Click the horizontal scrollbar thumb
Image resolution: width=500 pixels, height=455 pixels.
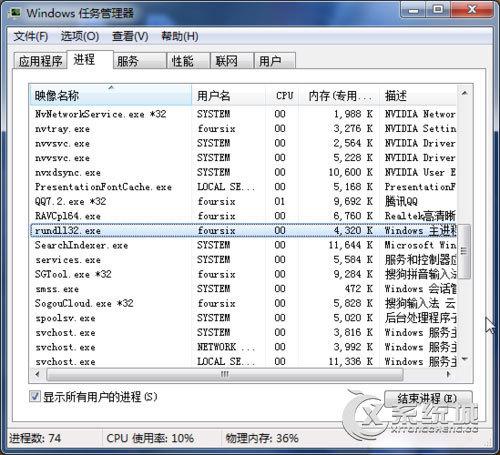[225, 374]
